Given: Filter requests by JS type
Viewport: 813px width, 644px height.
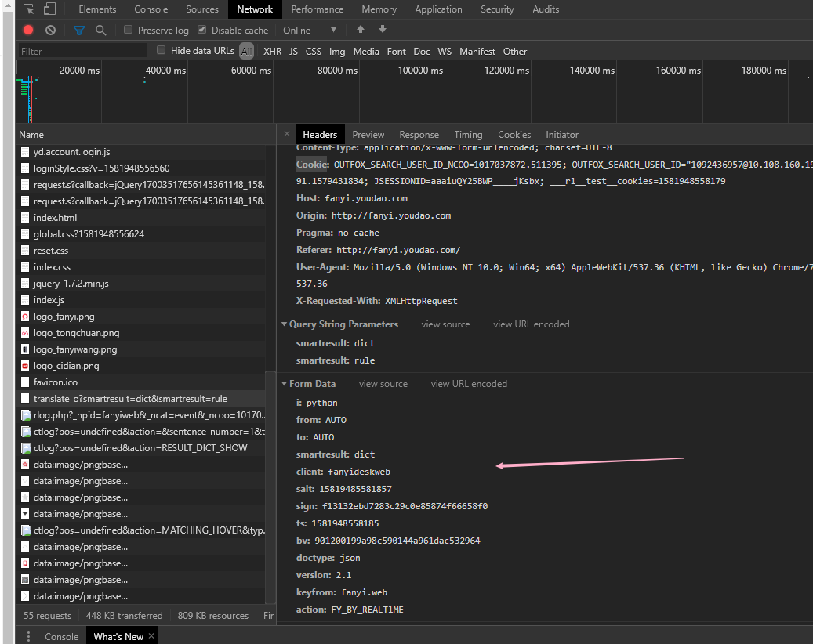Looking at the screenshot, I should [x=293, y=51].
